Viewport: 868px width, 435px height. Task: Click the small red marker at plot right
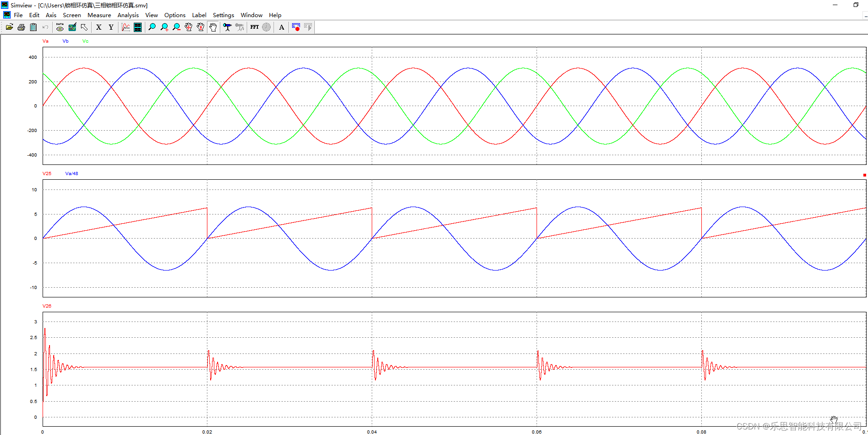click(x=864, y=175)
